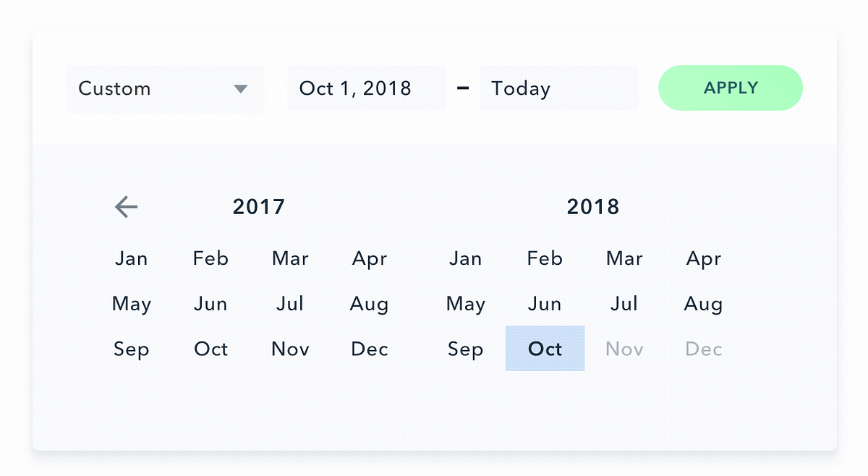Open the Custom date range dropdown
Image resolution: width=868 pixels, height=476 pixels.
tap(165, 88)
